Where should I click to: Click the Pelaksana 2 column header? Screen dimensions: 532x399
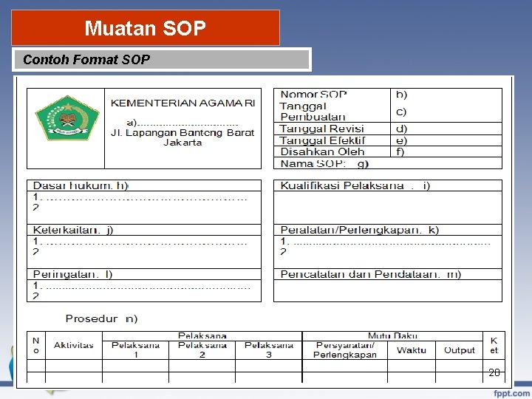pos(202,349)
